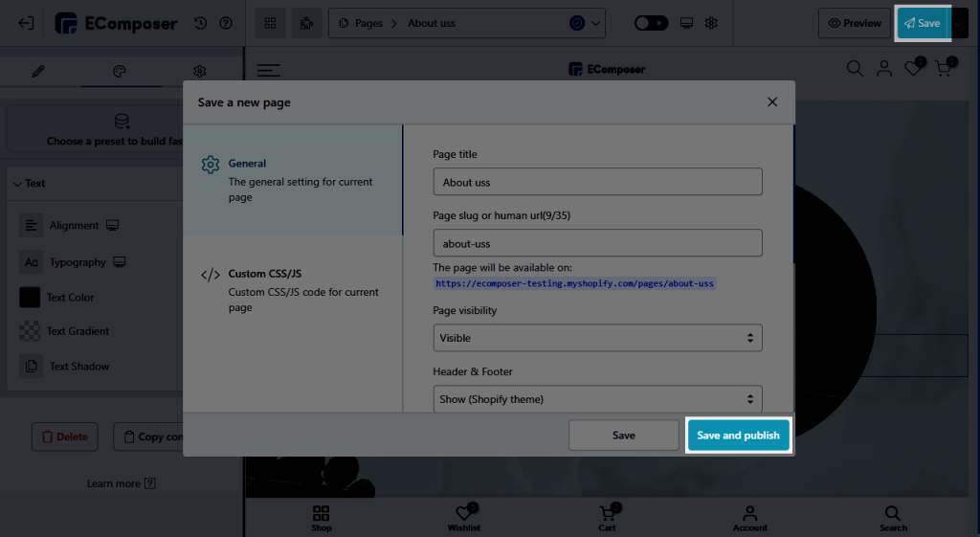Select the Custom CSS/JS tab in dialog
This screenshot has height=537, width=980.
pos(293,290)
